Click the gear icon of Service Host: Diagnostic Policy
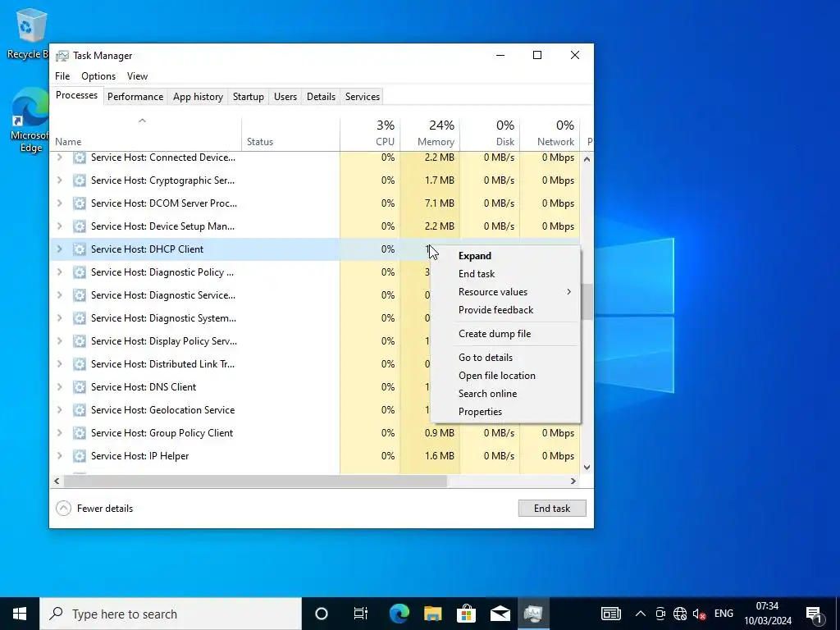The height and width of the screenshot is (630, 840). (80, 272)
